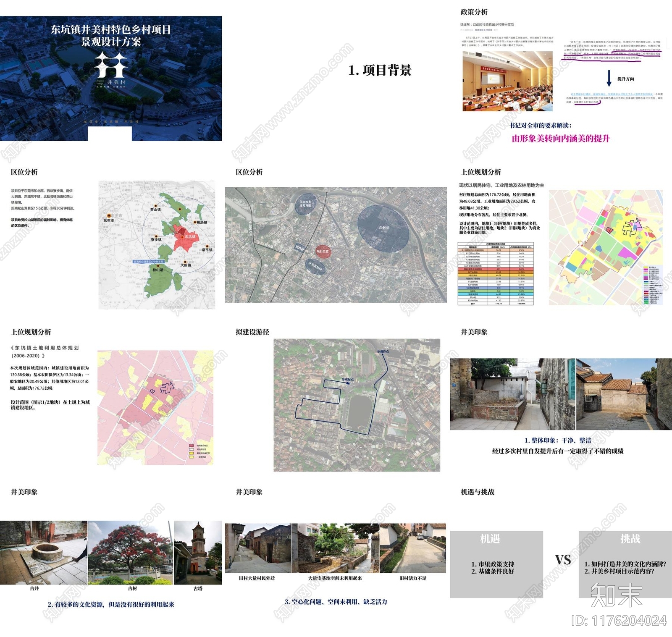Click the 提升方向 label
Viewport: 672px width, 637px height.
click(625, 79)
